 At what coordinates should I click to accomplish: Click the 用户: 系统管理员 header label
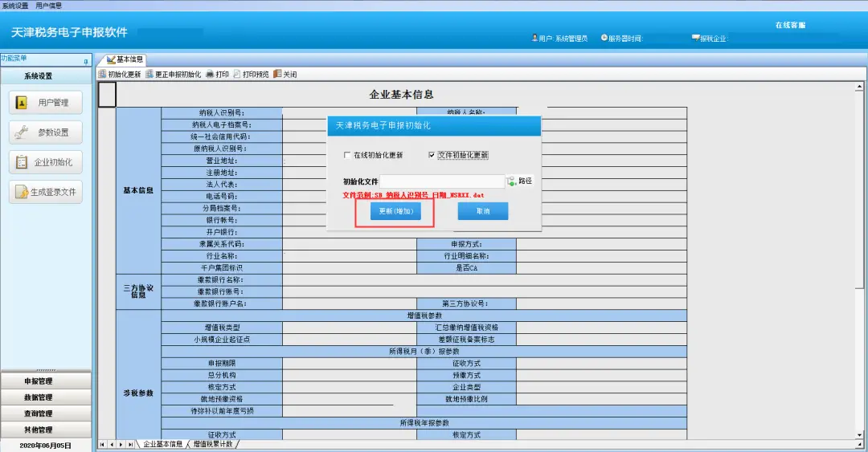point(559,39)
